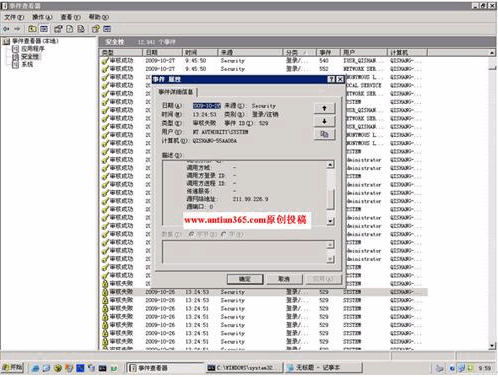Toggle the console tree show/hide icon
This screenshot has width=498, height=377.
click(x=44, y=29)
